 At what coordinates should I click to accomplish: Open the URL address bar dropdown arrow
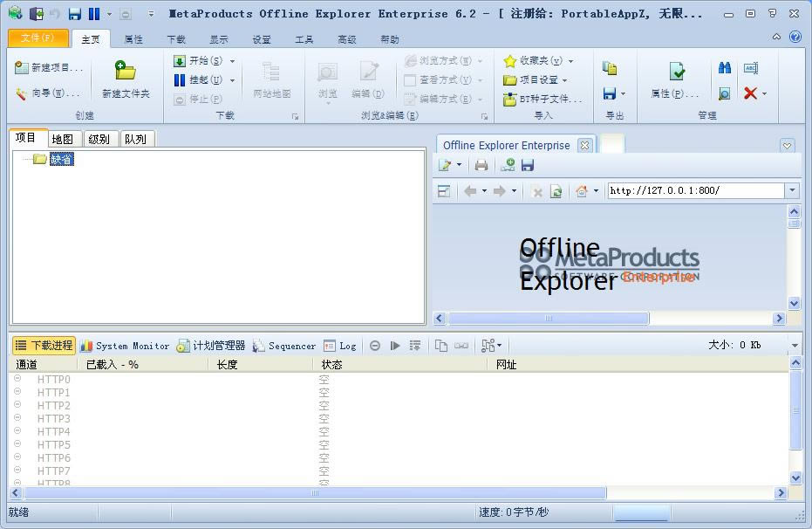tap(792, 191)
